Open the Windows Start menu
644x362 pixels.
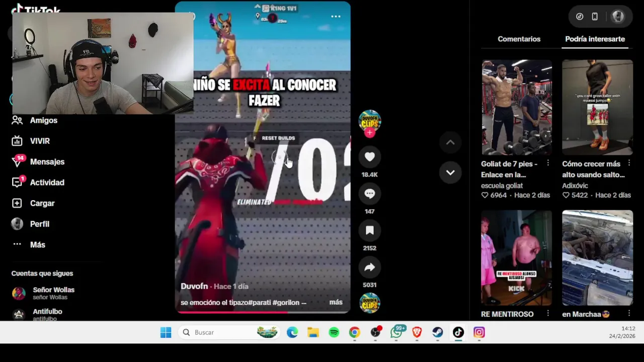[x=166, y=332]
